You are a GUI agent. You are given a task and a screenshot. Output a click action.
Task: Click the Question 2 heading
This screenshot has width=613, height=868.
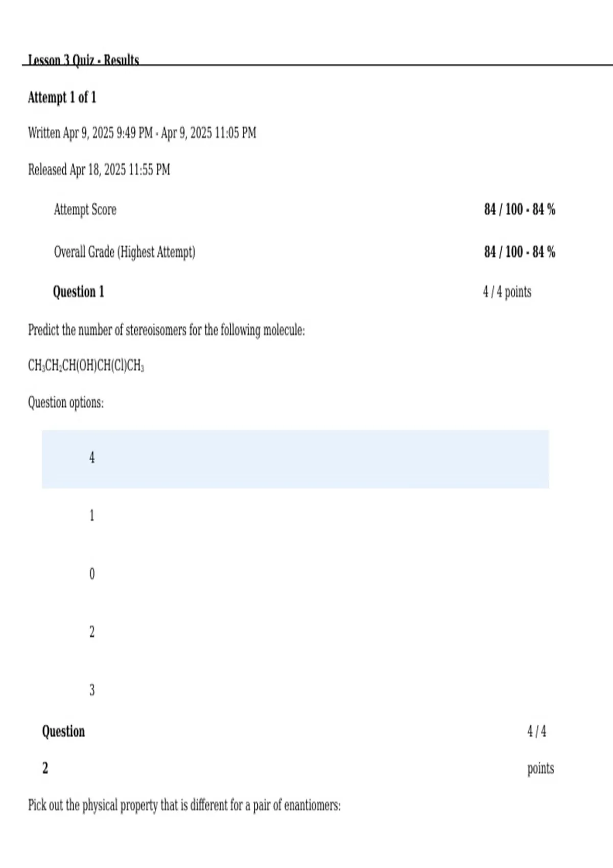click(63, 750)
